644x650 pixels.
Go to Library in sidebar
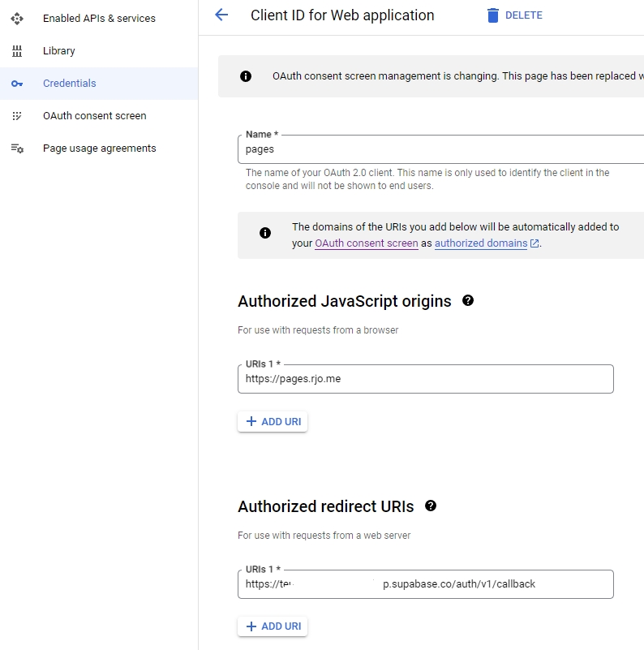click(x=59, y=51)
